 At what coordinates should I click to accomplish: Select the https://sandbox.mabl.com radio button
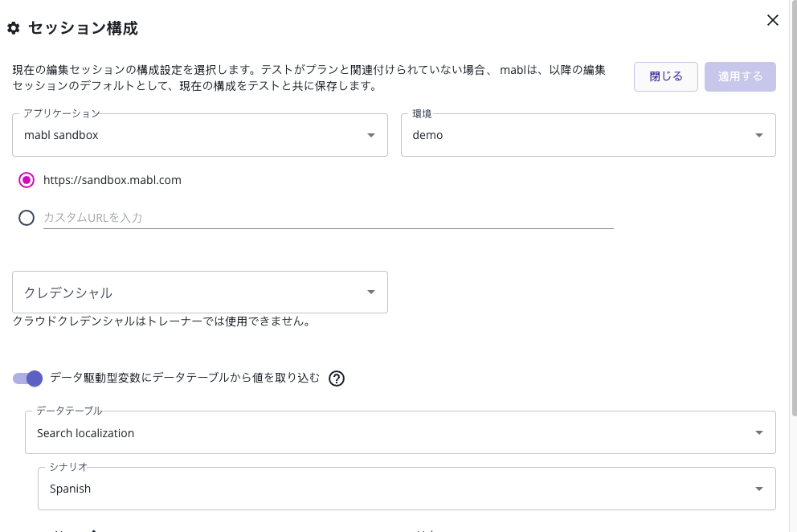pos(27,180)
